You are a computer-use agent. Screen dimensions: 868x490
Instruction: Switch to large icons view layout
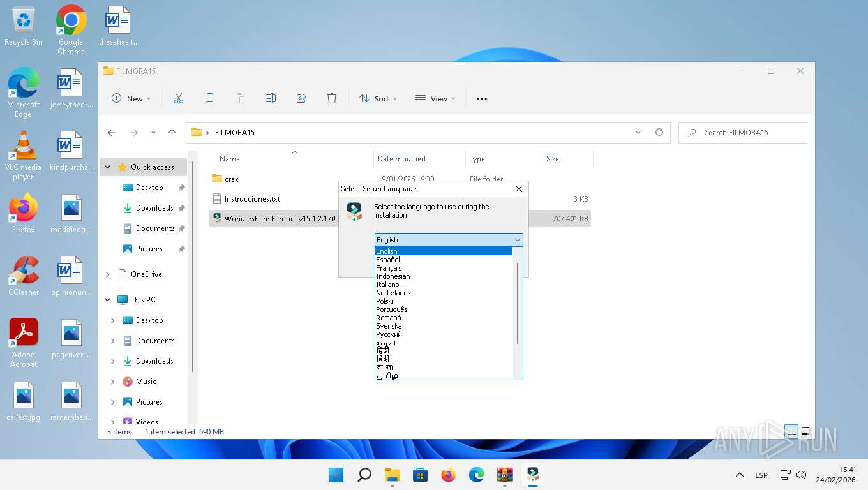[x=805, y=432]
